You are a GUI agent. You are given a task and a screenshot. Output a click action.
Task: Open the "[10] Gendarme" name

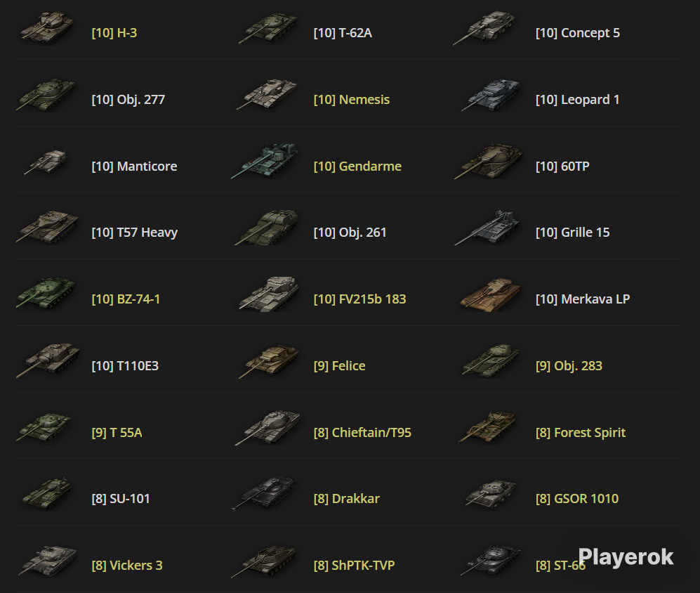pos(357,167)
